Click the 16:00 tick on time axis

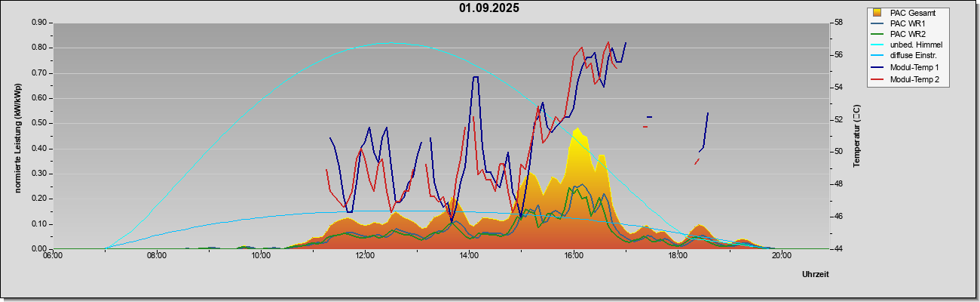(573, 255)
